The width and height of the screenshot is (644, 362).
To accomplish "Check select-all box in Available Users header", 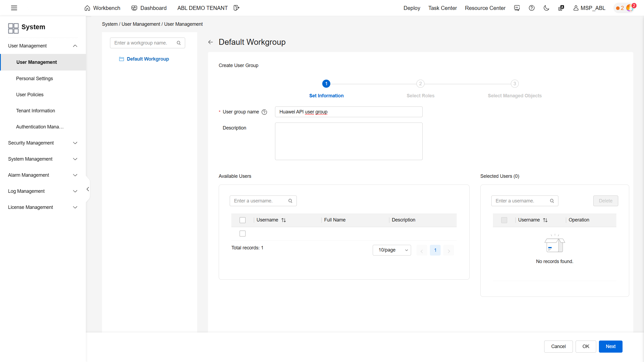I will (x=243, y=220).
